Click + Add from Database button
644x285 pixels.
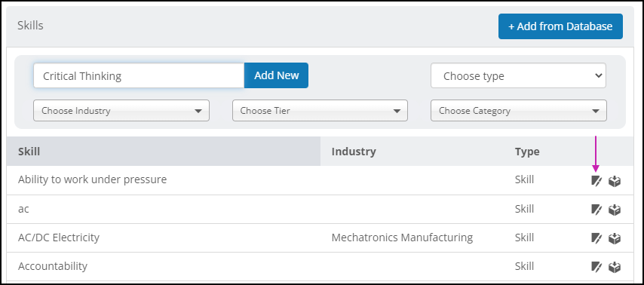560,26
